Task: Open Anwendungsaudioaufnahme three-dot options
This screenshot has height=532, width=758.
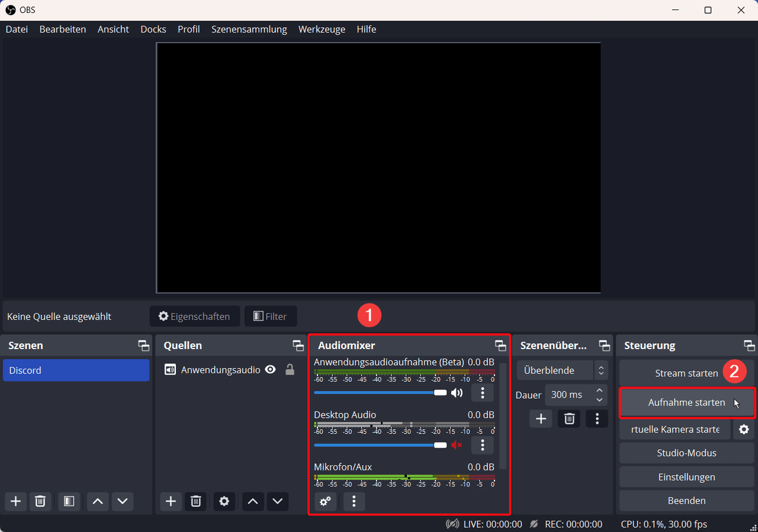Action: click(x=483, y=392)
